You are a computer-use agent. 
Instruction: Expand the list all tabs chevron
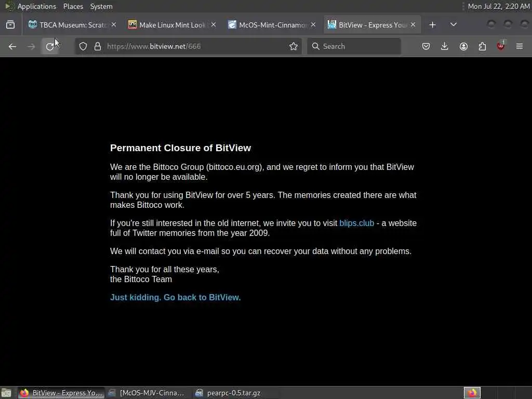pyautogui.click(x=453, y=25)
